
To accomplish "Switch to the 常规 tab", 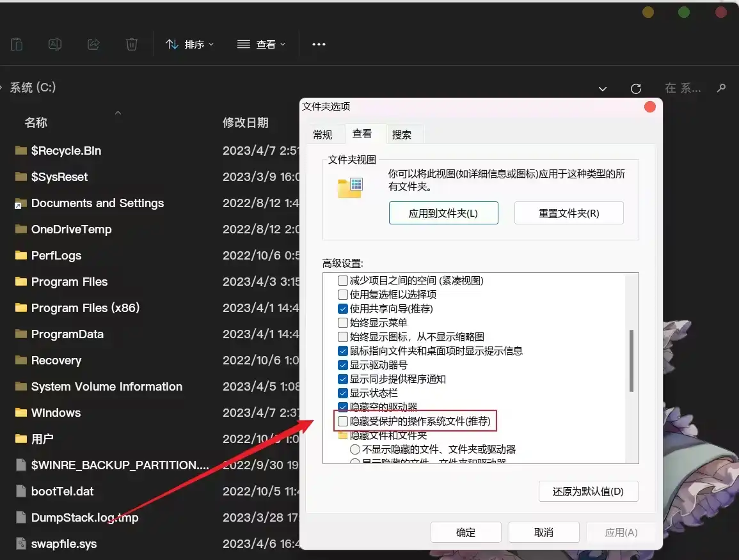I will point(322,135).
